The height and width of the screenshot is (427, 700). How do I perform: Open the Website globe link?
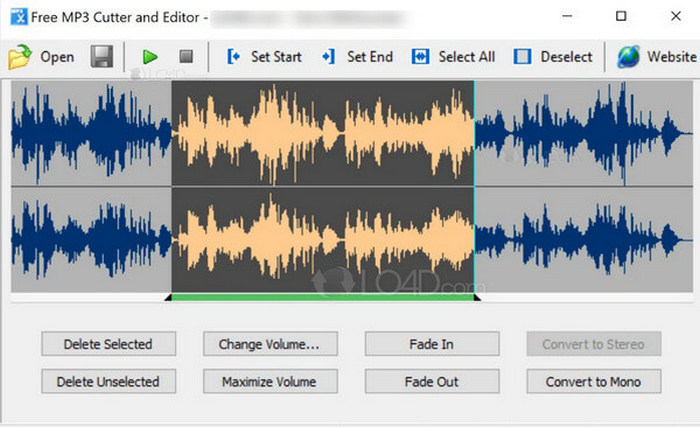pyautogui.click(x=657, y=57)
